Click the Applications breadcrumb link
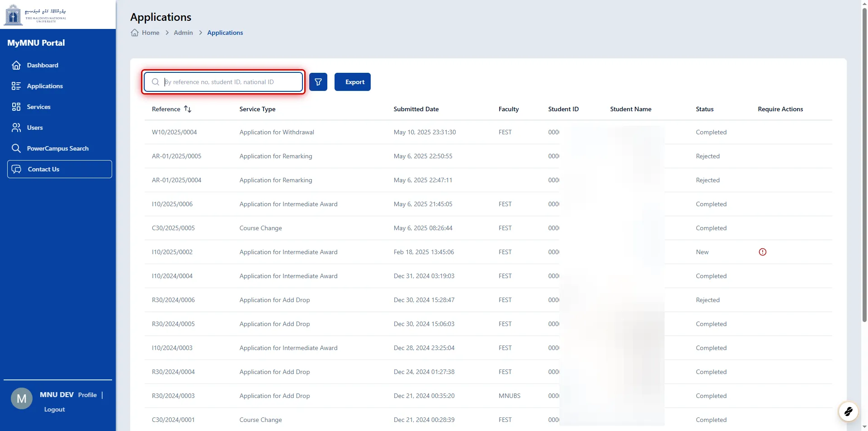This screenshot has width=868, height=431. 225,33
